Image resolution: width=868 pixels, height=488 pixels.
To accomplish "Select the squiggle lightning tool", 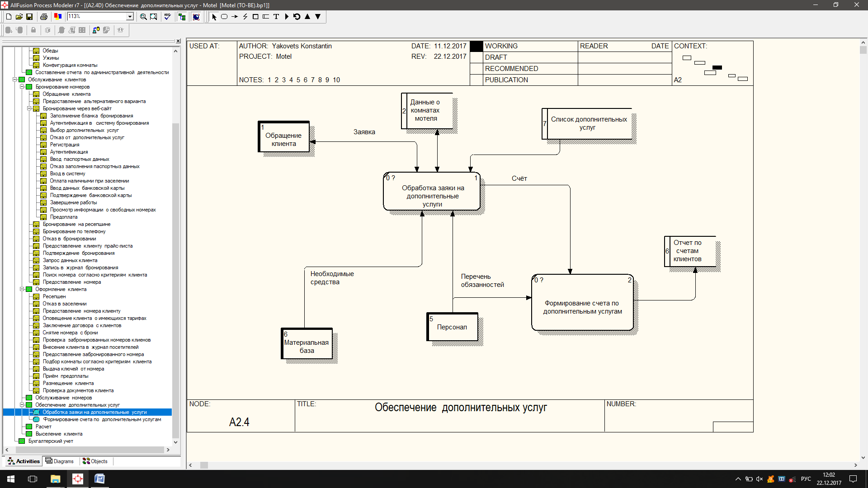I will click(x=245, y=17).
